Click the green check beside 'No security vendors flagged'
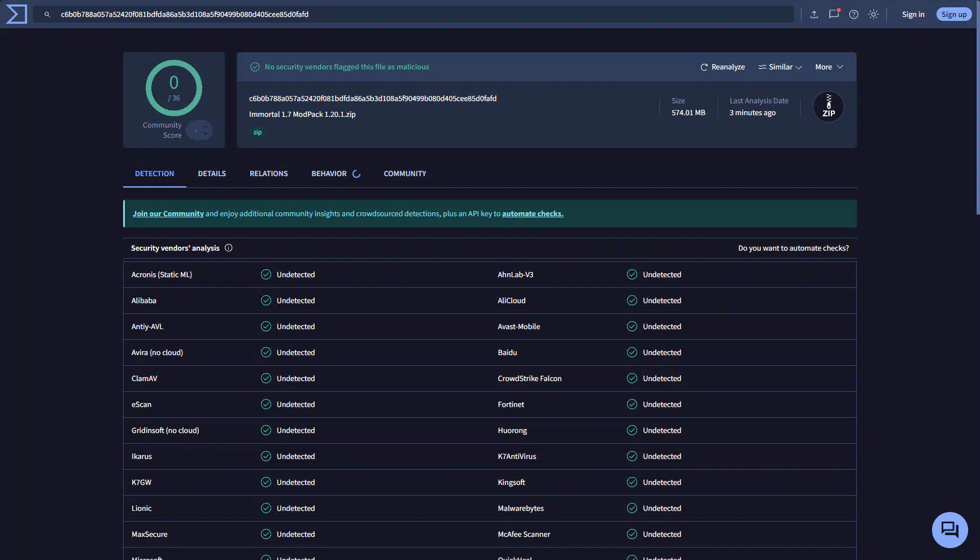The image size is (980, 560). 255,67
